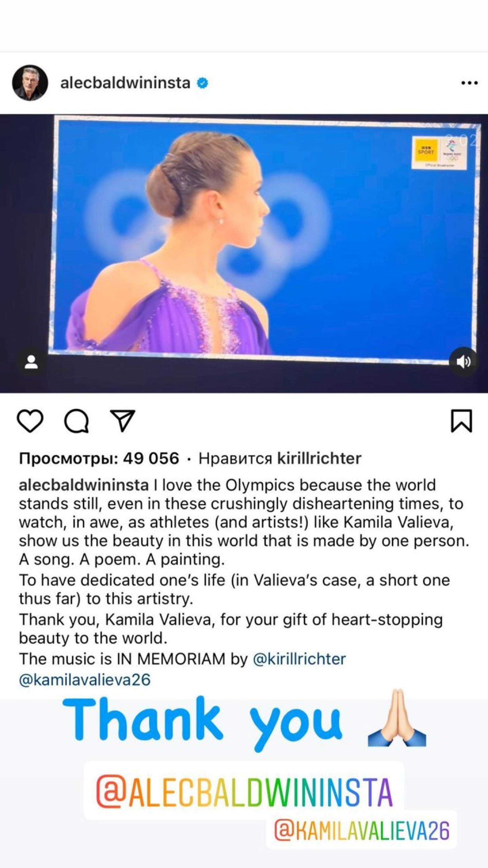488x868 pixels.
Task: Open @kamilavalieva26 mention in caption
Action: pyautogui.click(x=85, y=680)
